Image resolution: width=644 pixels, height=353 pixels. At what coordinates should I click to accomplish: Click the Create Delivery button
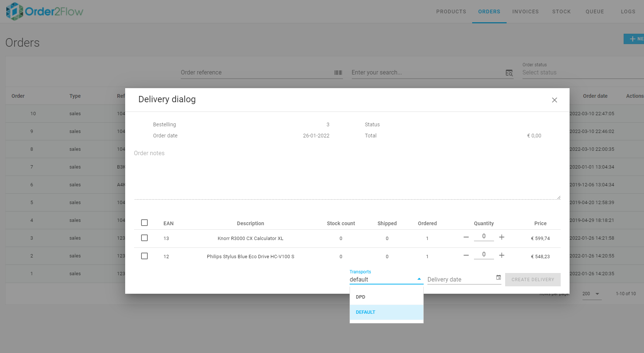[x=533, y=280]
